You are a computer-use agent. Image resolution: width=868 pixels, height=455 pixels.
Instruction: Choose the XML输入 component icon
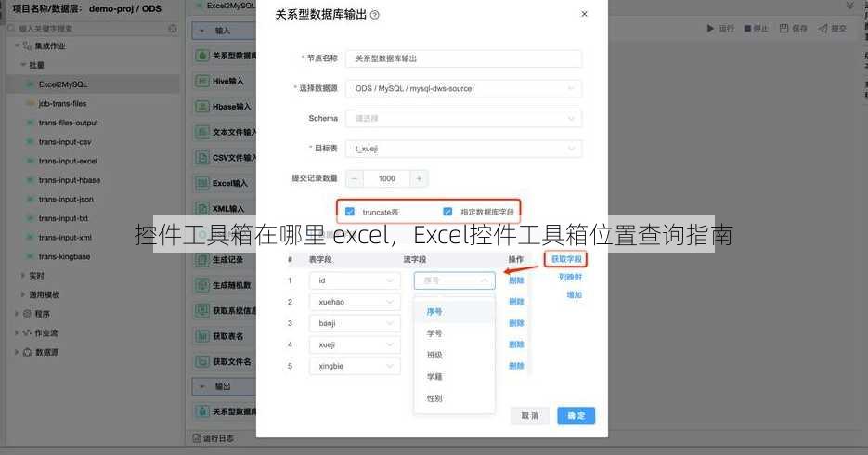(201, 208)
